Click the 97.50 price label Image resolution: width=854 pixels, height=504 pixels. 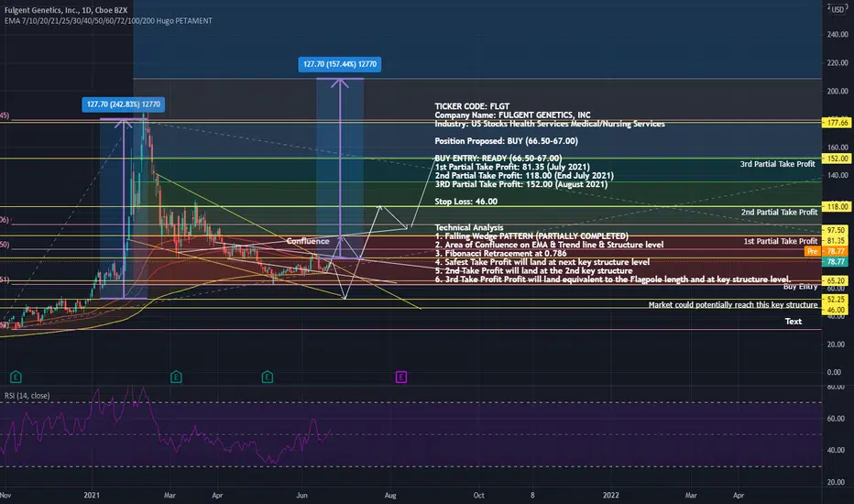click(836, 231)
